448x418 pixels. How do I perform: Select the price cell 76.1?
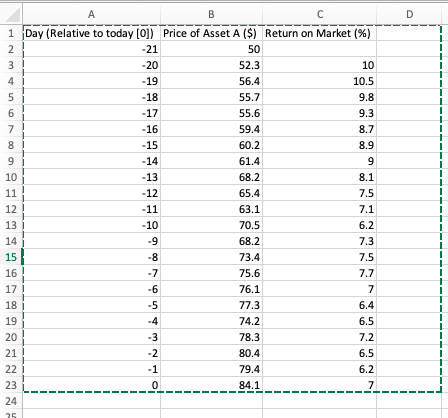(211, 289)
